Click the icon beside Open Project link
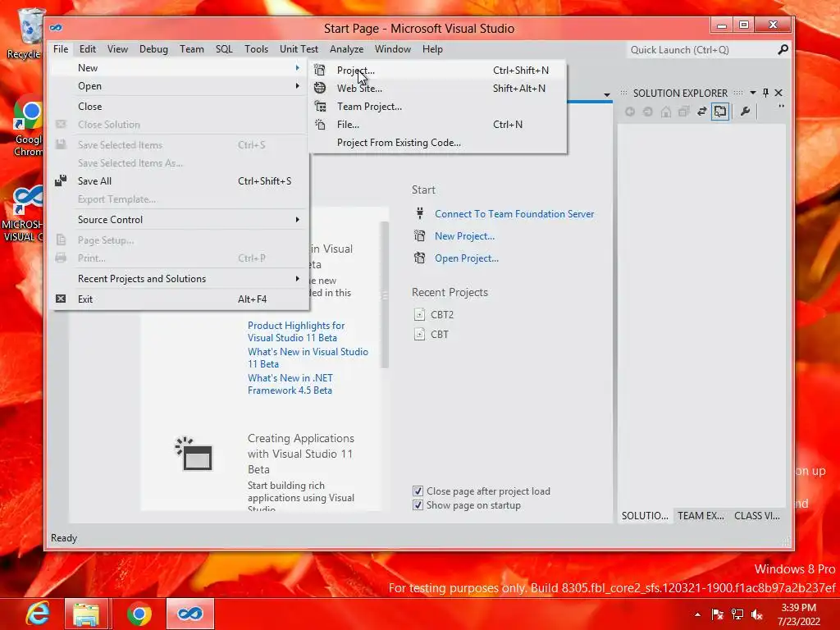The width and height of the screenshot is (840, 630). (x=420, y=258)
